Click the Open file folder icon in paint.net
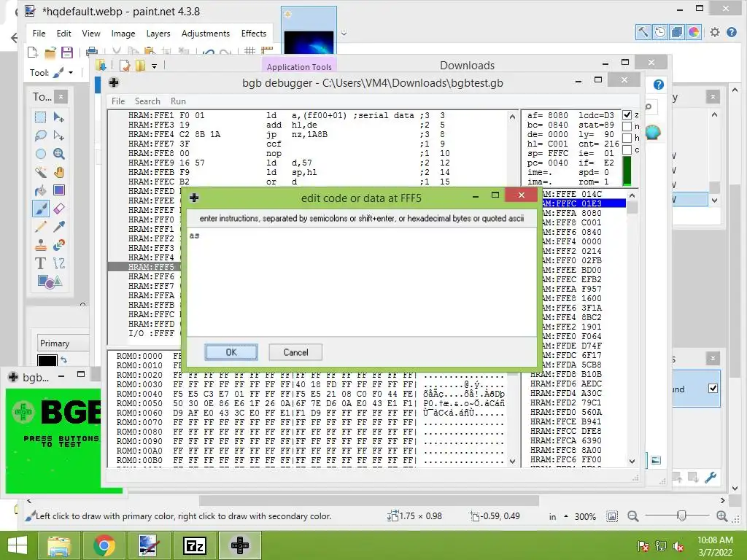Image resolution: width=747 pixels, height=560 pixels. point(50,52)
